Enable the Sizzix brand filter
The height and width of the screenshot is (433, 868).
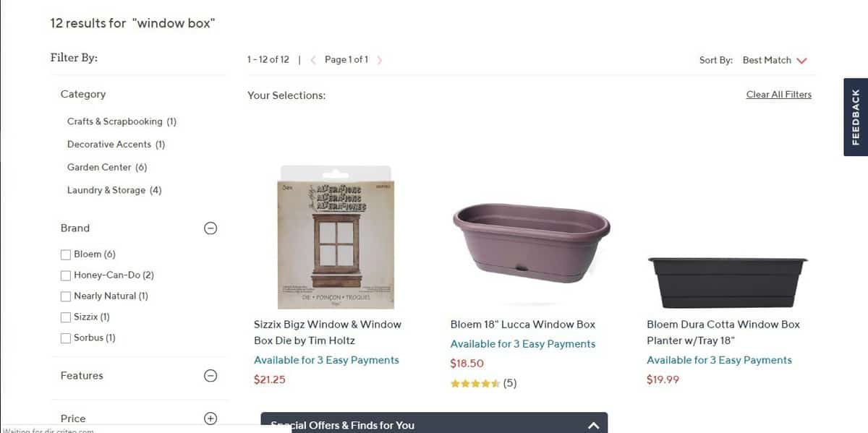tap(66, 317)
